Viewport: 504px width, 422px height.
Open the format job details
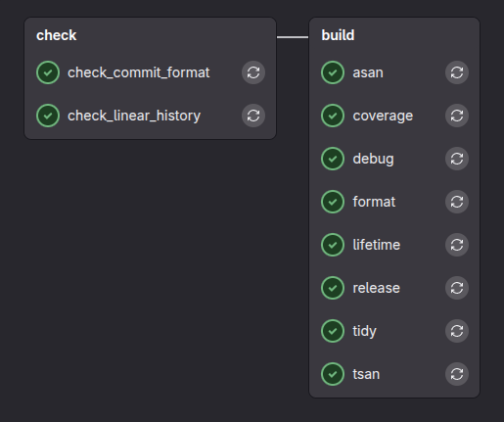(374, 202)
